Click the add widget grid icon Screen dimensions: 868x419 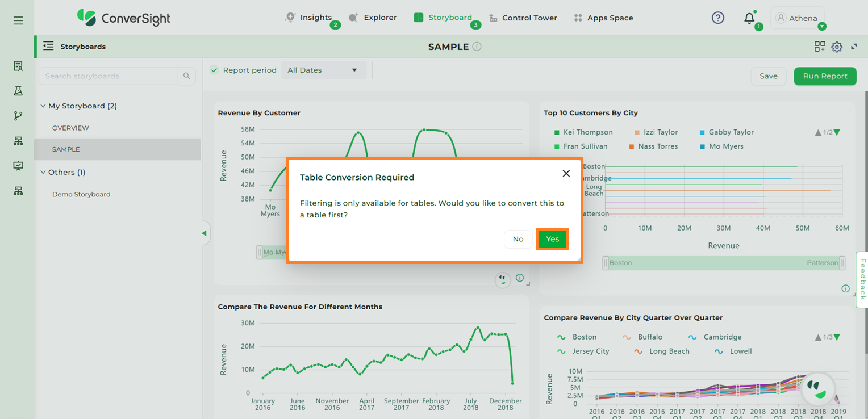tap(819, 47)
